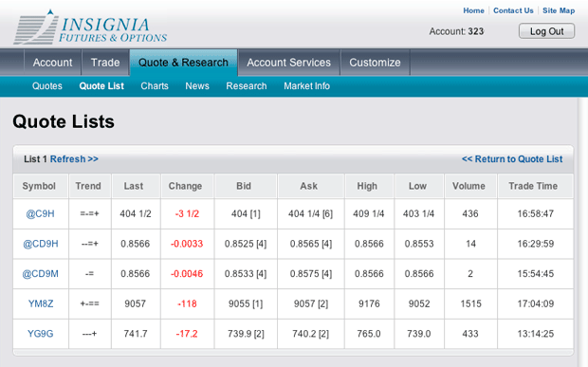Click the ask value 0.8565 [4]
Screen dimensions: 588x367
pos(311,244)
